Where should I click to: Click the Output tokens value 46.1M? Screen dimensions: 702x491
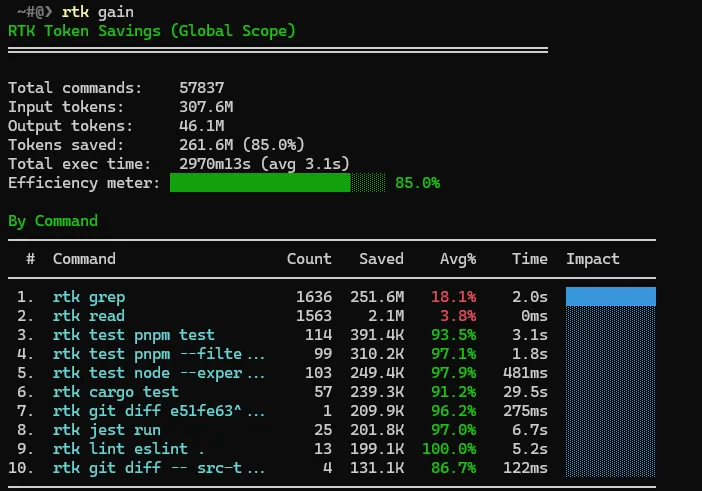[x=201, y=126]
